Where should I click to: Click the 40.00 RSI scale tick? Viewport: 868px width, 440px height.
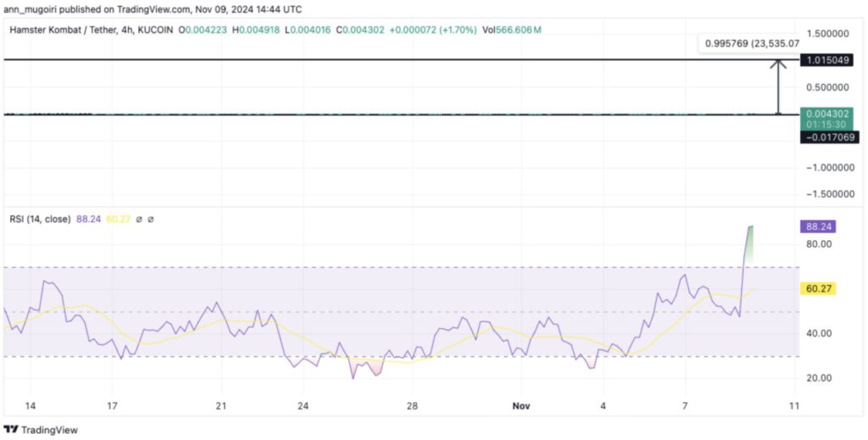coord(818,333)
